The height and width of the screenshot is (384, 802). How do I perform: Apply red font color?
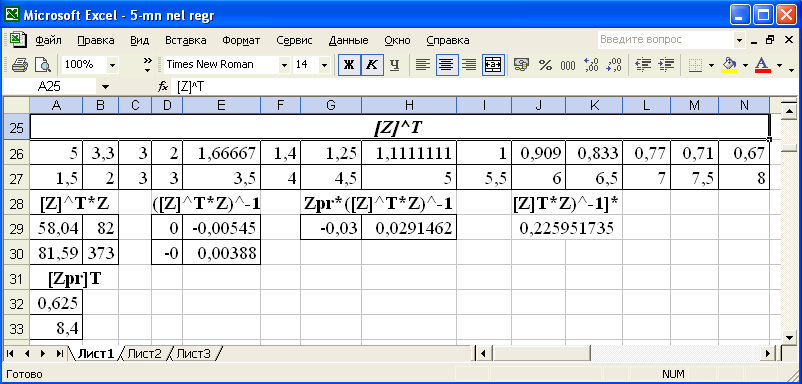click(763, 65)
